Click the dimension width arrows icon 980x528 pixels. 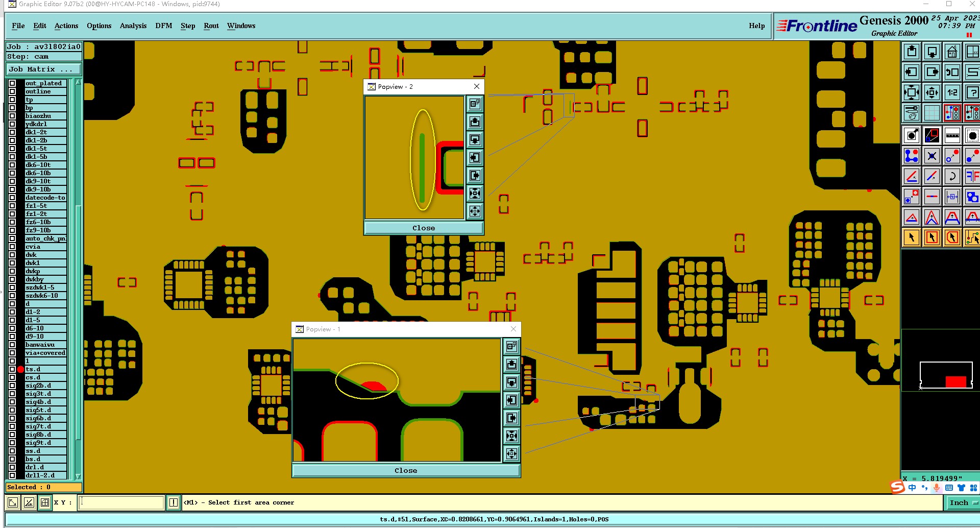(x=952, y=197)
